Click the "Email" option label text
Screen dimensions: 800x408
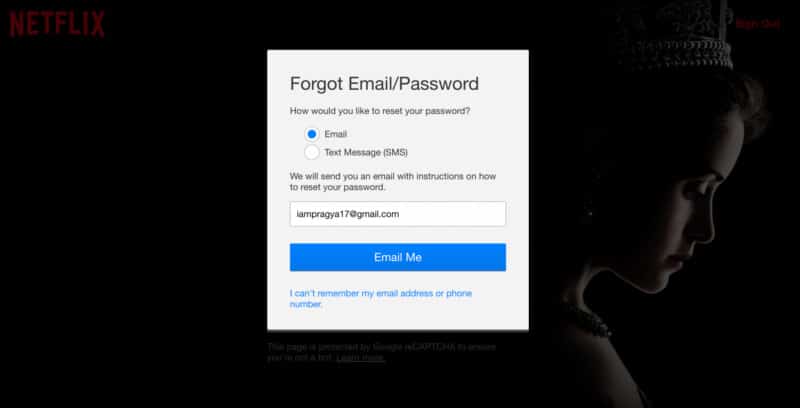(335, 134)
